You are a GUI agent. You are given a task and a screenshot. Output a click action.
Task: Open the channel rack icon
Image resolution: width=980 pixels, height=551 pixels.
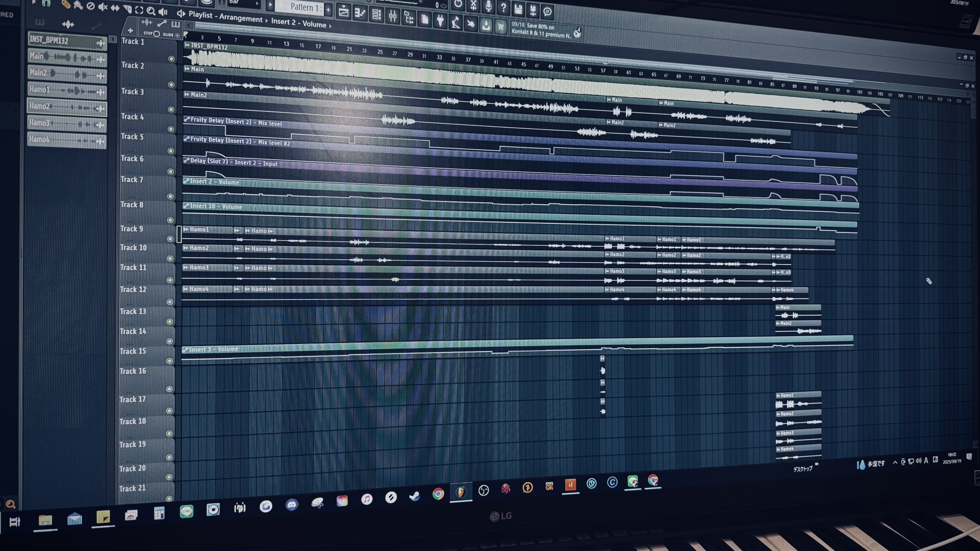point(377,15)
